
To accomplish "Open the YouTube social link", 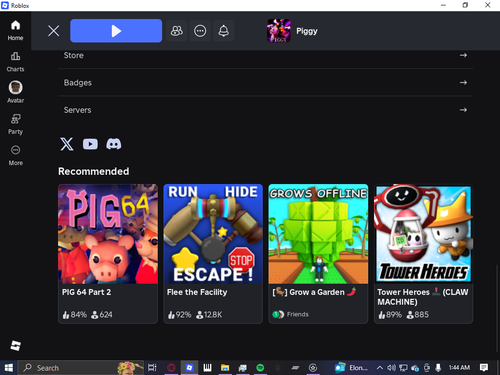I will [90, 144].
